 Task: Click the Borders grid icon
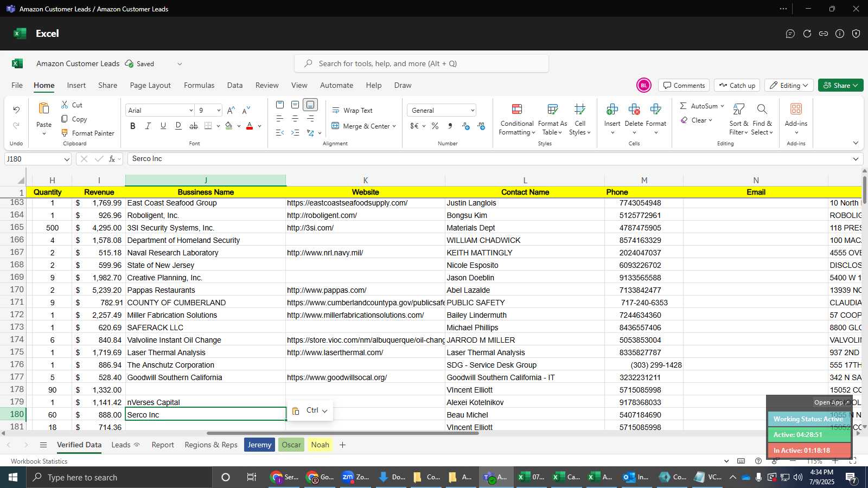(208, 126)
